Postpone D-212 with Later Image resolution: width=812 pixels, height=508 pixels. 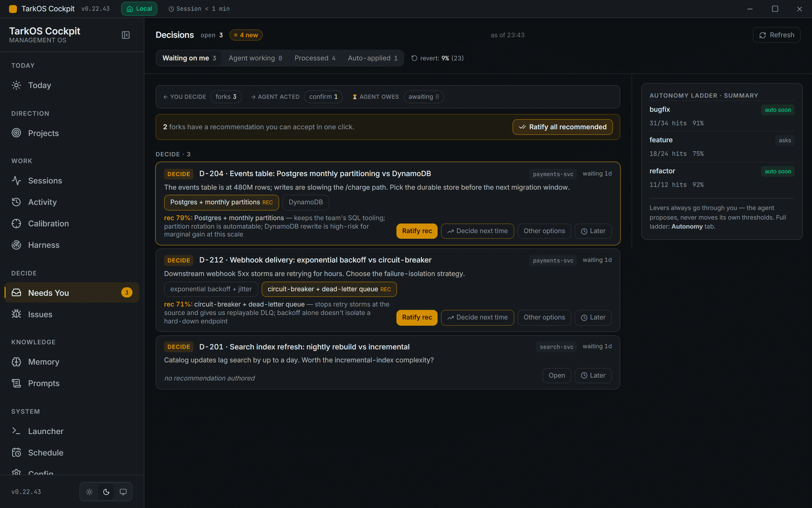593,317
